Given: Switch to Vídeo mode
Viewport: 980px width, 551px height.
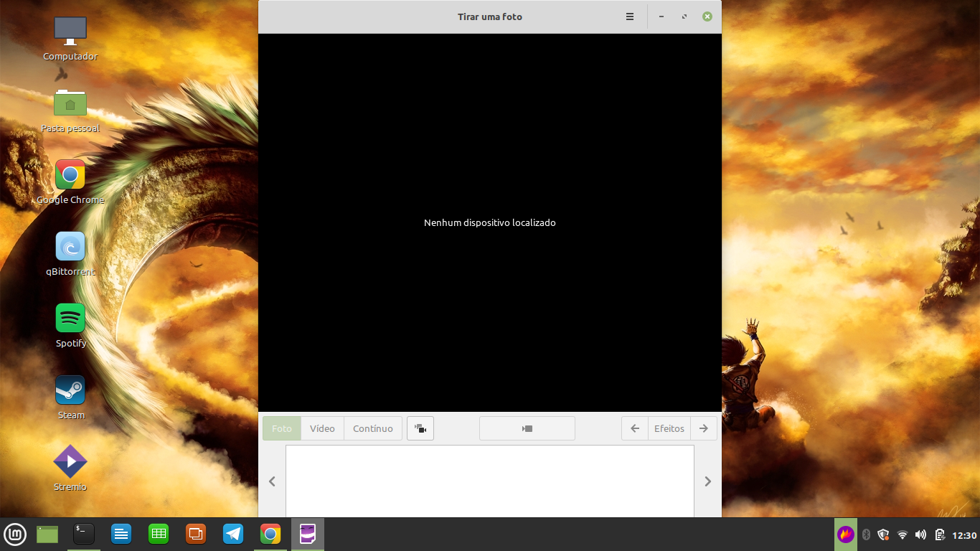Looking at the screenshot, I should click(322, 428).
